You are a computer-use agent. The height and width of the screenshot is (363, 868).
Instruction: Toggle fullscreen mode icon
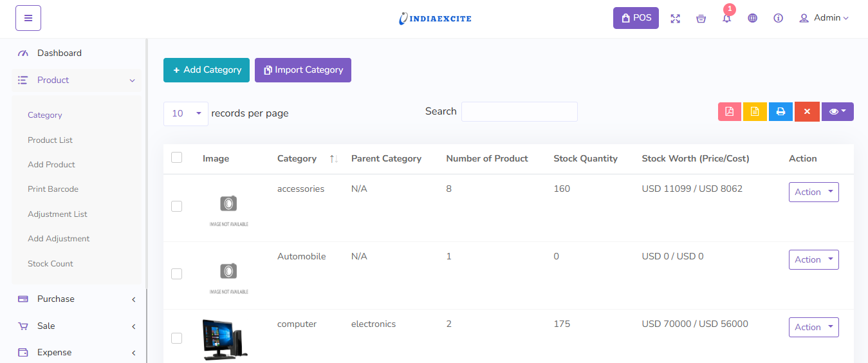click(x=675, y=18)
